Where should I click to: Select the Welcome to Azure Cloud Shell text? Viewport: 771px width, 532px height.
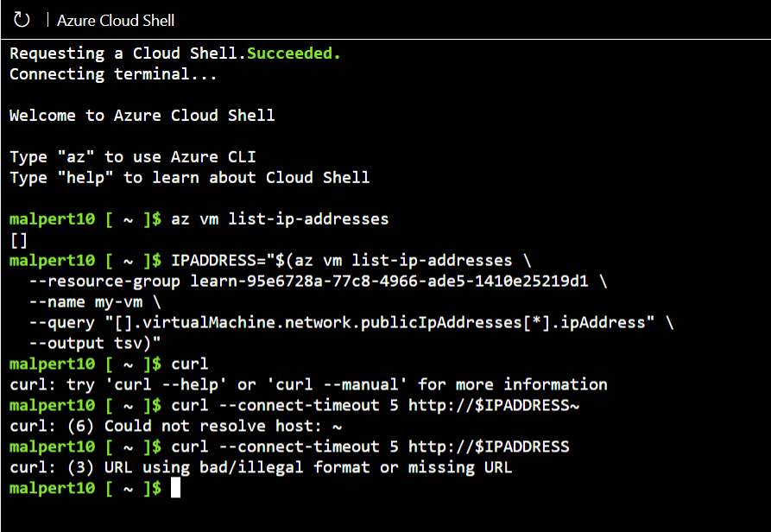click(141, 115)
